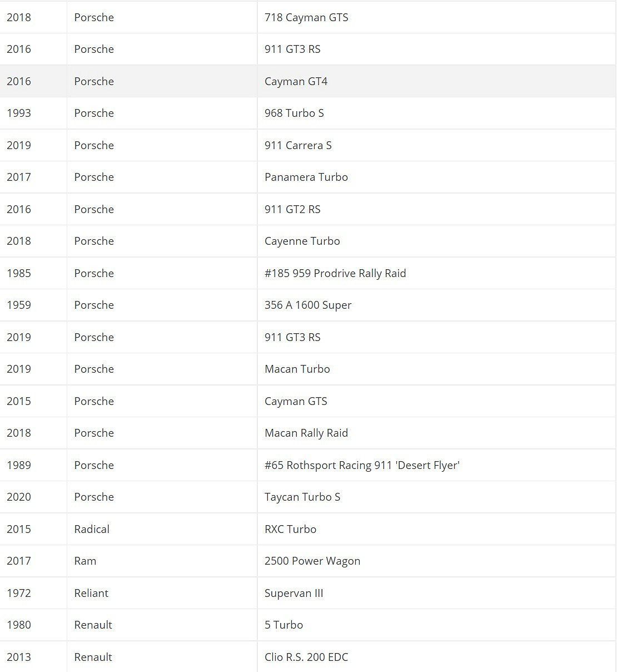Select the Clio R.S. 200 EDC entry
This screenshot has height=672, width=617.
[x=306, y=657]
